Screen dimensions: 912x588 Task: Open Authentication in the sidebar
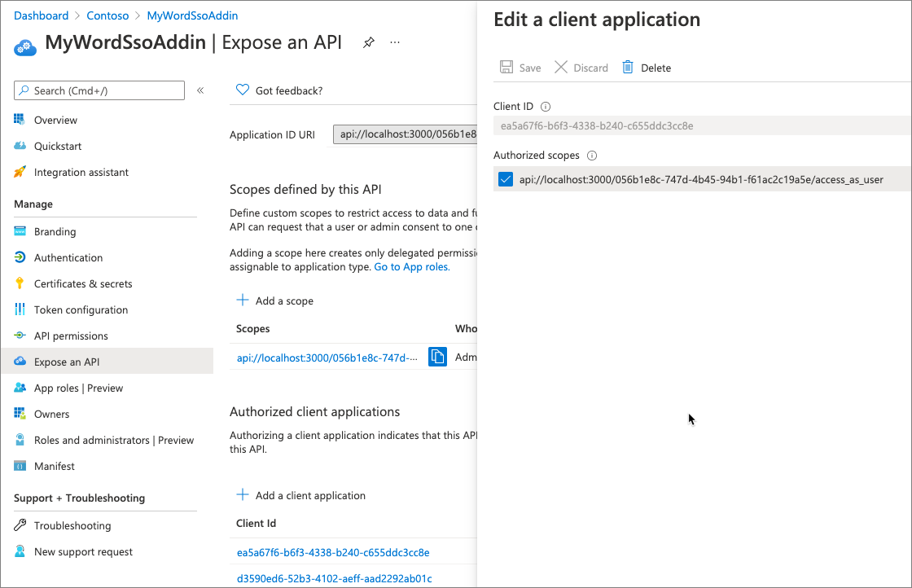68,257
